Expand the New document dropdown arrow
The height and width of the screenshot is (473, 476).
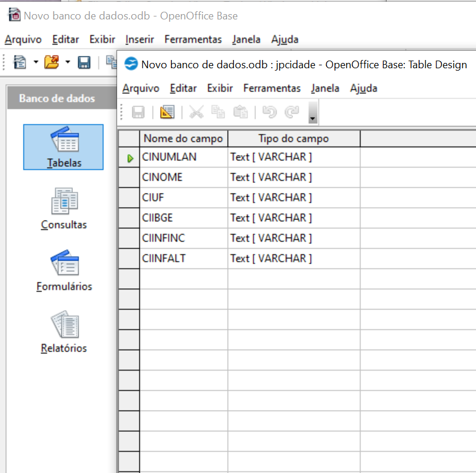(x=36, y=62)
